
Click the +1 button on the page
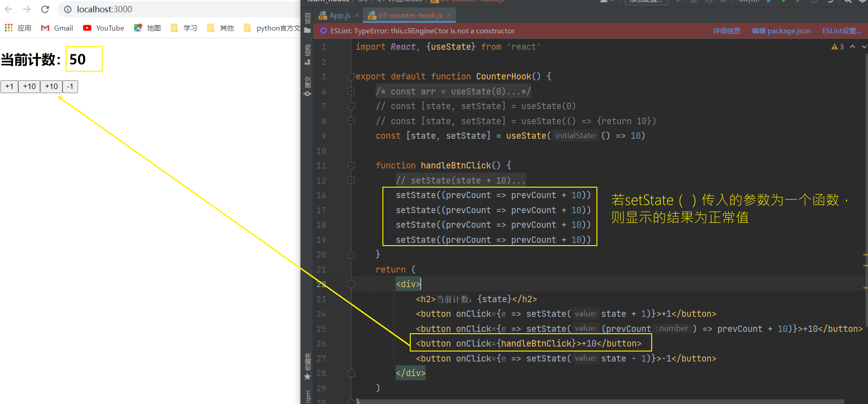pos(9,86)
